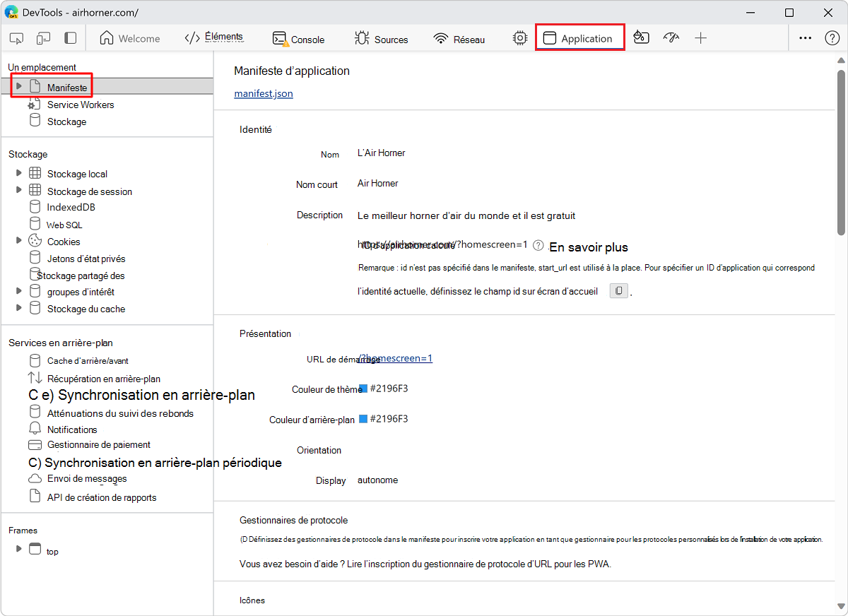Toggle device emulation icon
Screen dimensions: 848x616
44,38
